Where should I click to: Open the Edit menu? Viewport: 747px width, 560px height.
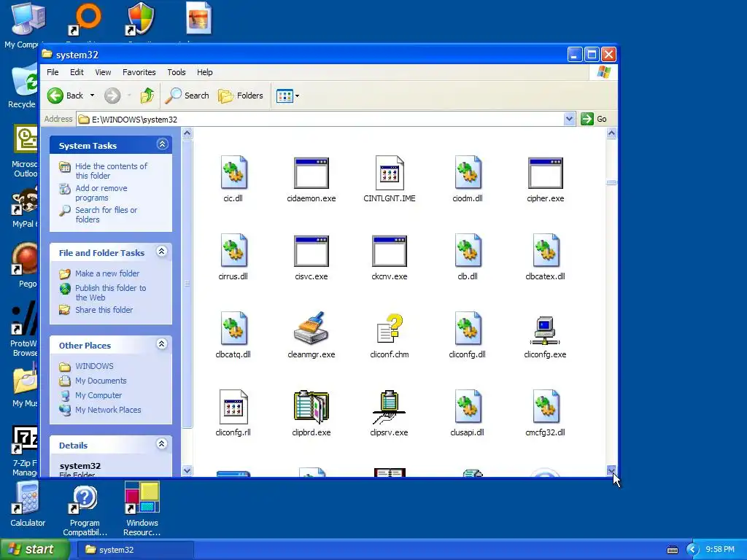click(x=77, y=72)
